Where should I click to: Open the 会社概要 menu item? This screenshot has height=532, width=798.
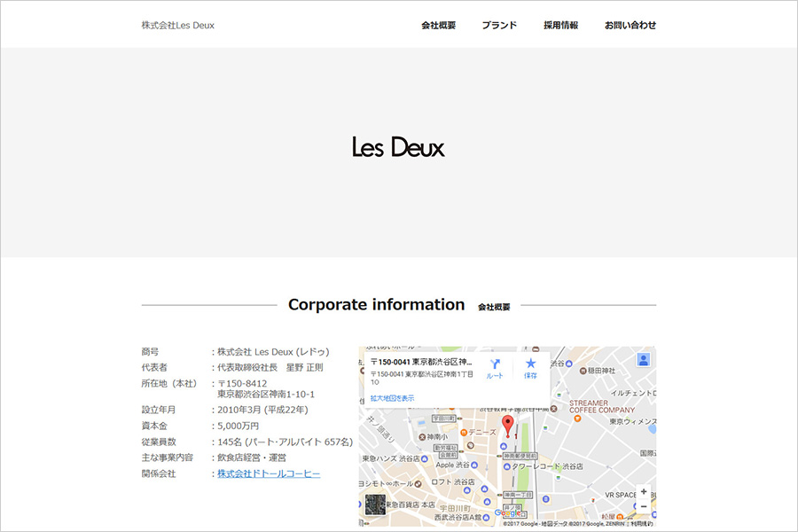438,25
